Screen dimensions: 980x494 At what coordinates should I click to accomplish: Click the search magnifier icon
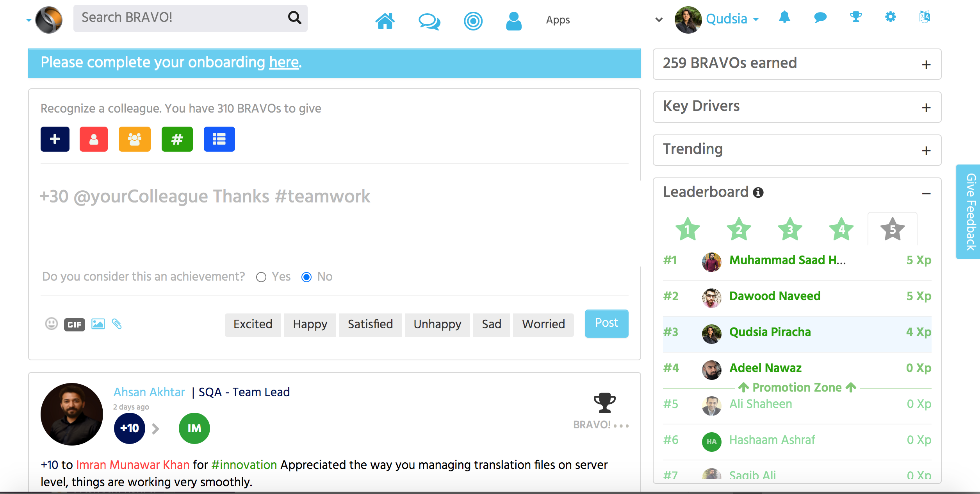point(294,18)
